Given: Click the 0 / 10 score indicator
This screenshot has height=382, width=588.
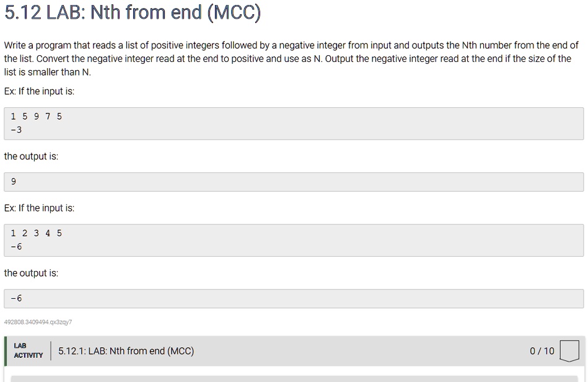Looking at the screenshot, I should coord(542,351).
